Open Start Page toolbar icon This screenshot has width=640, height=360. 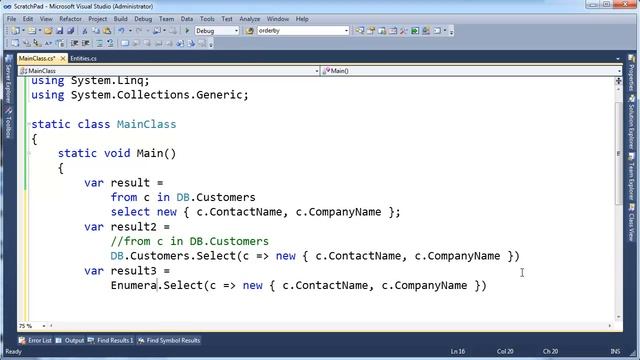tap(415, 31)
